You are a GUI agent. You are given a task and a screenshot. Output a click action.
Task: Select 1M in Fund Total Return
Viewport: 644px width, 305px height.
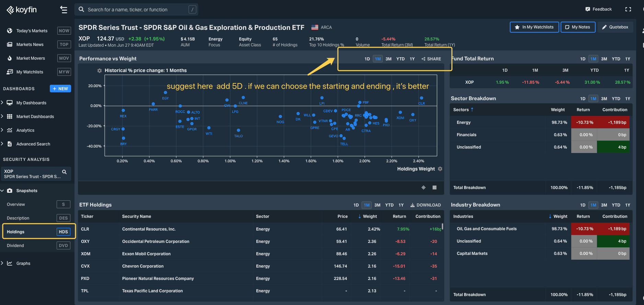tap(593, 59)
